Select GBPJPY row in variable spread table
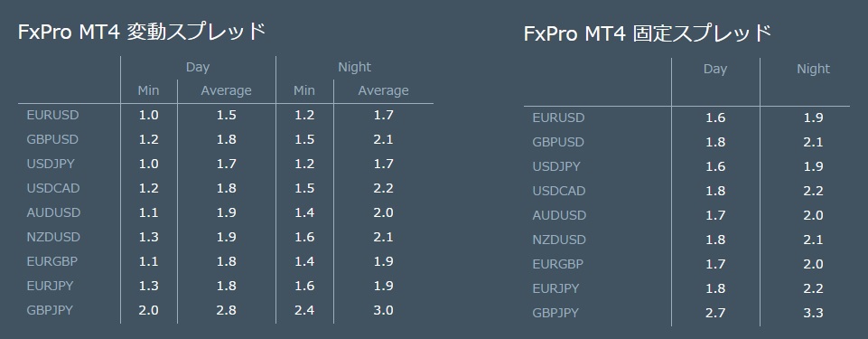Image resolution: width=868 pixels, height=339 pixels. (225, 310)
